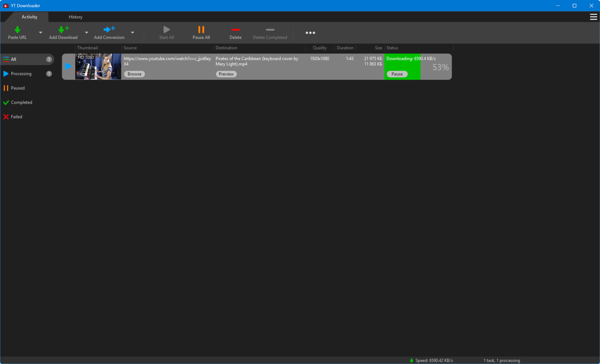Open the hamburger menu icon
The width and height of the screenshot is (600, 364).
(x=593, y=17)
